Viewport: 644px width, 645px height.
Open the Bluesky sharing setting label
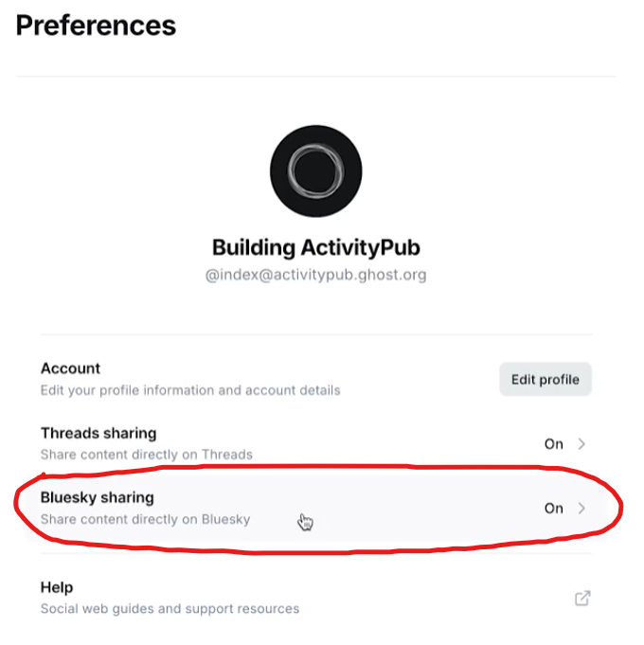[97, 497]
